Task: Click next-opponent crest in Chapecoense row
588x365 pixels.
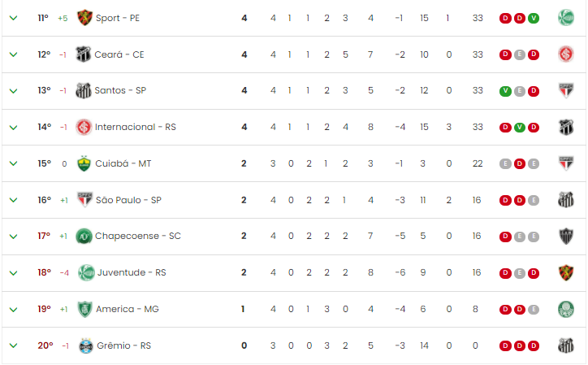Action: [x=566, y=237]
